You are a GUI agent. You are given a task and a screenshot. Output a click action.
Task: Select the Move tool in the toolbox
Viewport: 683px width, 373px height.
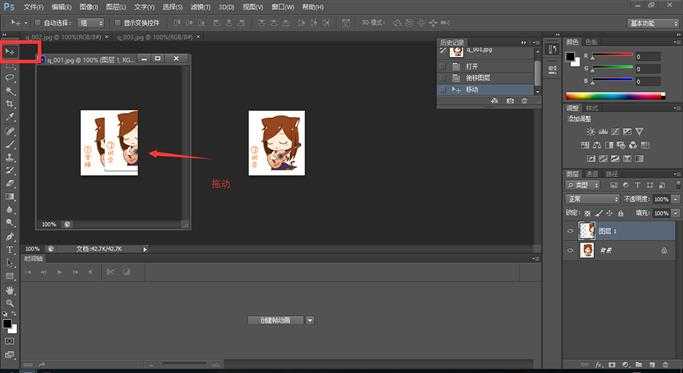(10, 52)
